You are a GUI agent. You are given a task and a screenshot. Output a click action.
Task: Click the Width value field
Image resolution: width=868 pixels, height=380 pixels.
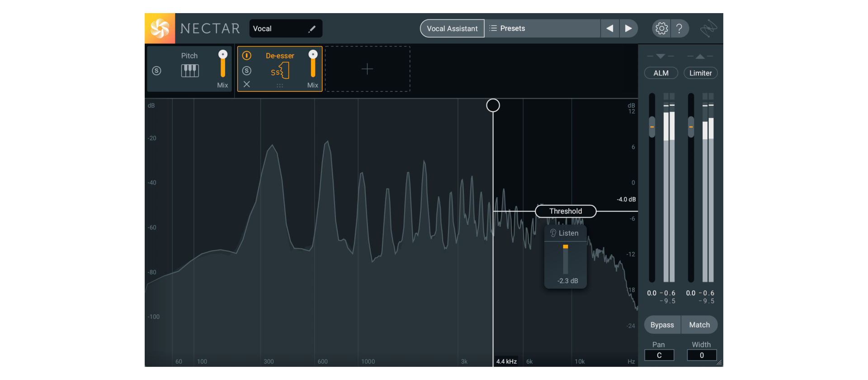pos(702,355)
